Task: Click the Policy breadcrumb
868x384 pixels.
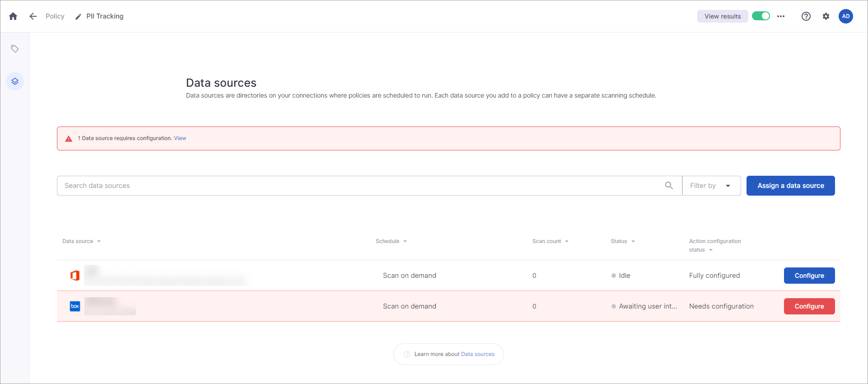Action: [55, 16]
